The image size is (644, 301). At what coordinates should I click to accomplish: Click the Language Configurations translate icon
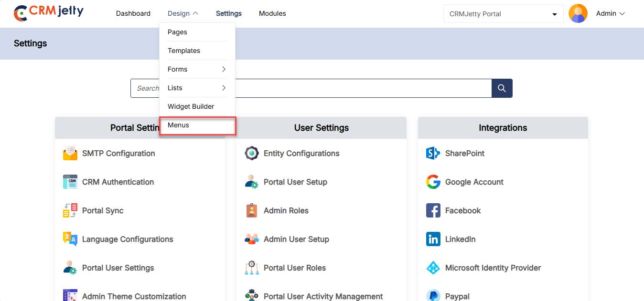click(70, 239)
